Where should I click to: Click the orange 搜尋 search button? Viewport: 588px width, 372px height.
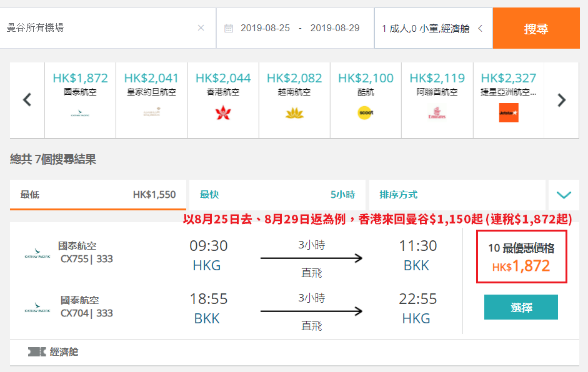point(536,29)
